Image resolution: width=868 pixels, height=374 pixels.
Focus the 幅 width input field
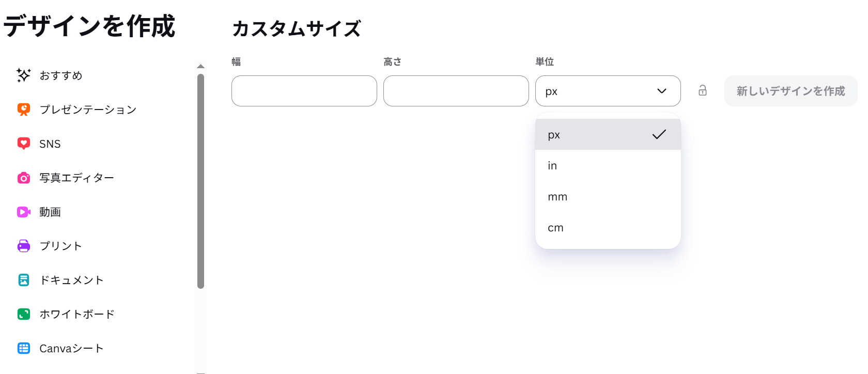coord(304,91)
